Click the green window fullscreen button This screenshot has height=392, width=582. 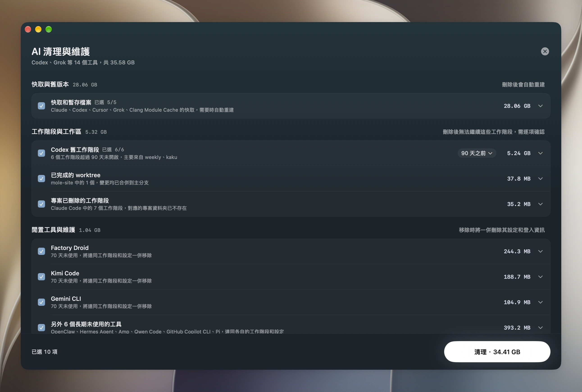48,29
